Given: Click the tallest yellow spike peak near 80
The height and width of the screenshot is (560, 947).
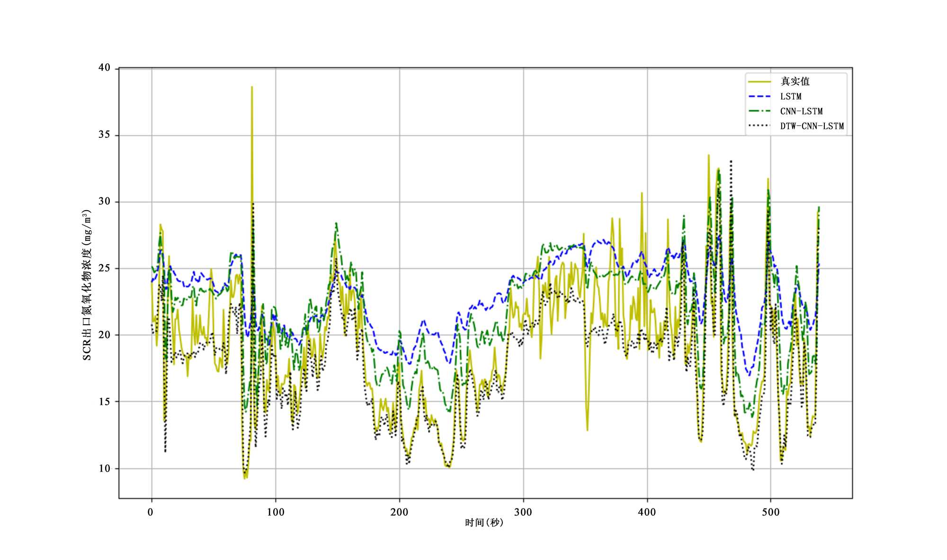Looking at the screenshot, I should pos(252,87).
